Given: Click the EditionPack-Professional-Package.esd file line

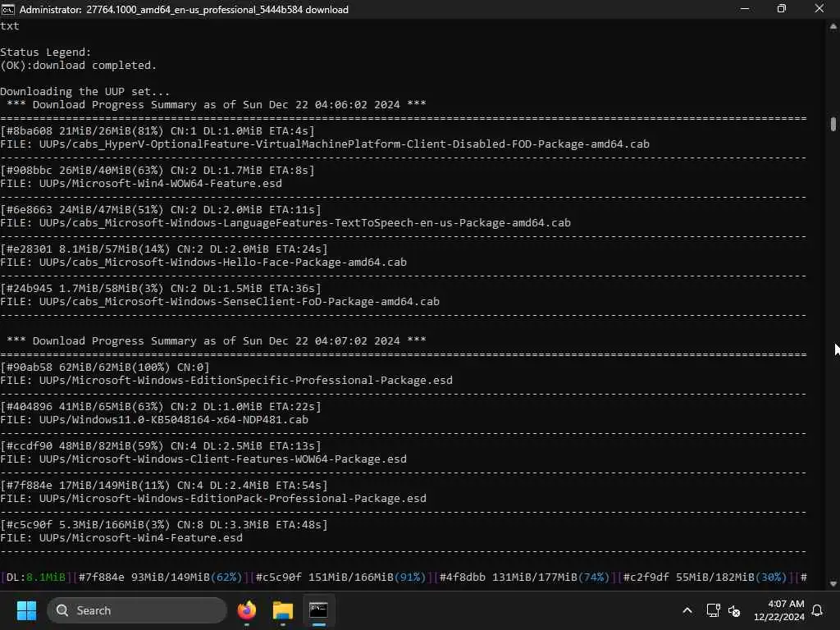Looking at the screenshot, I should (213, 498).
